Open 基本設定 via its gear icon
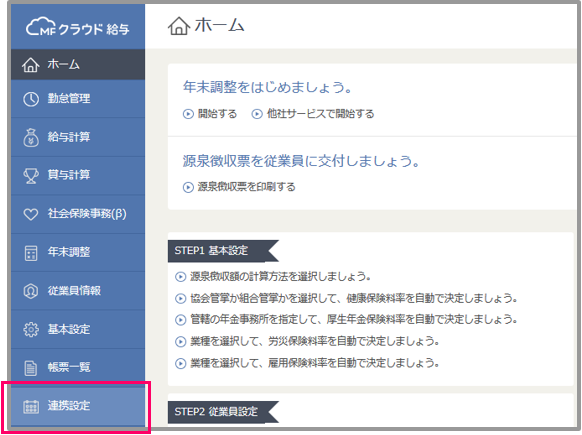This screenshot has width=582, height=435. pyautogui.click(x=31, y=330)
